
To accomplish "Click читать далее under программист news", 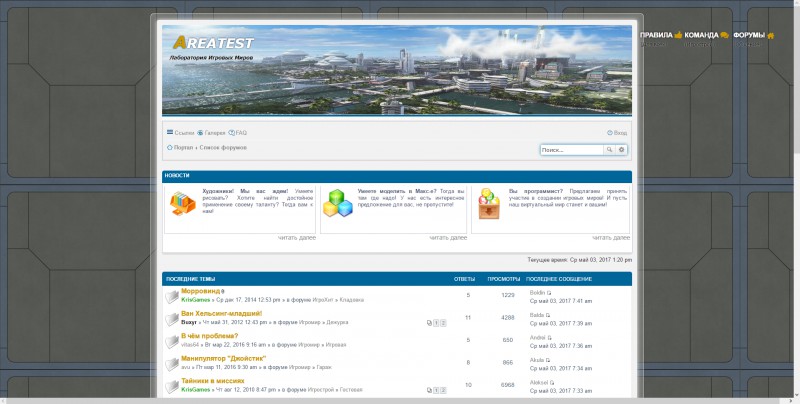I will (x=611, y=238).
